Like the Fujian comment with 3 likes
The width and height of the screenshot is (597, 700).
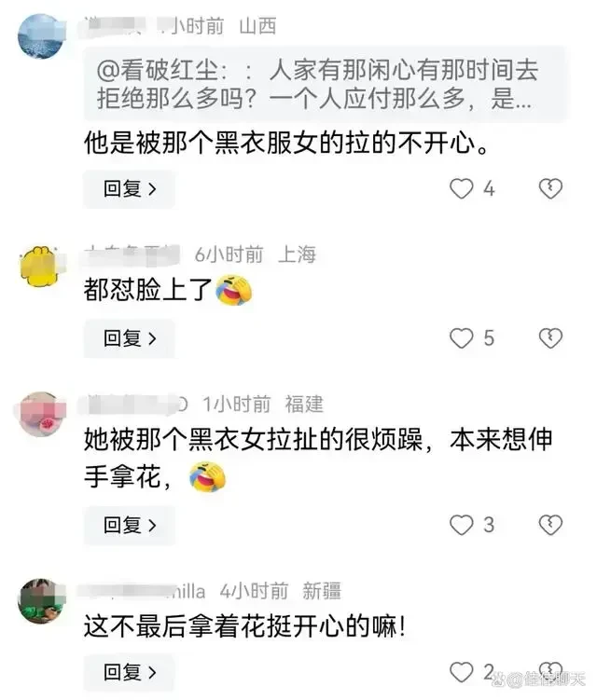(461, 525)
